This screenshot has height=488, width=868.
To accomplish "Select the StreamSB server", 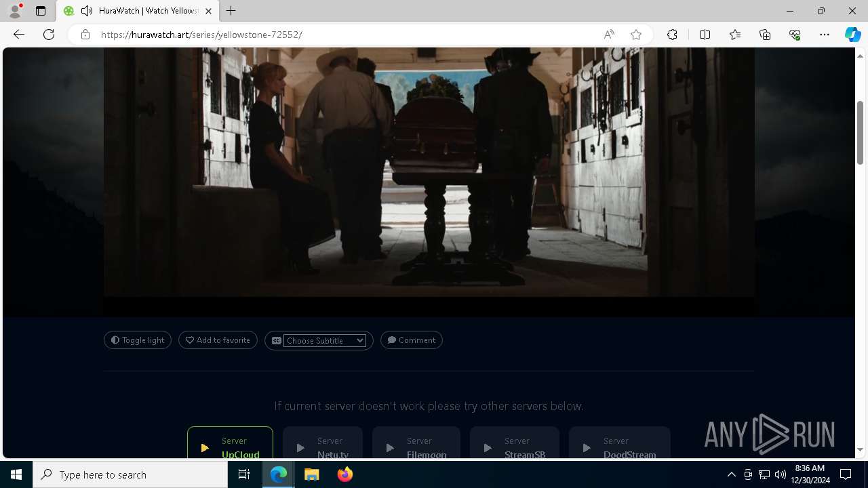I will pos(515,443).
